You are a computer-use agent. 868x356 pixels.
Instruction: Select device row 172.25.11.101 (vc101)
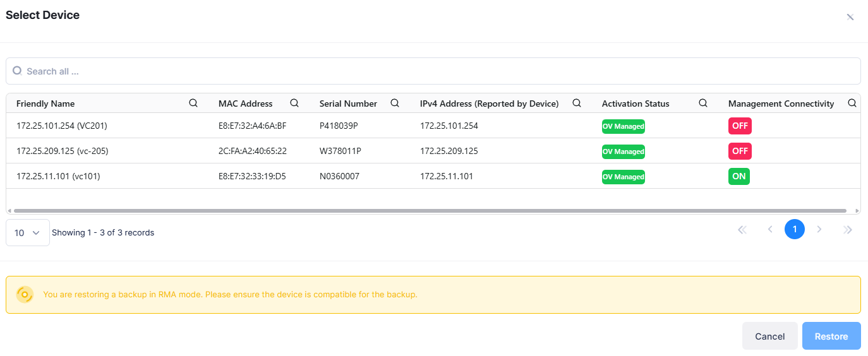point(58,177)
